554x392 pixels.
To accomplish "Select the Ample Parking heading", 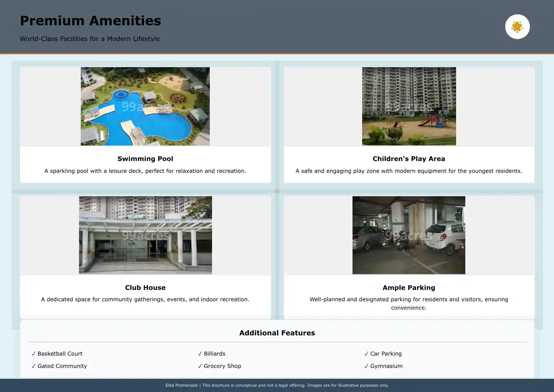I will (x=409, y=288).
